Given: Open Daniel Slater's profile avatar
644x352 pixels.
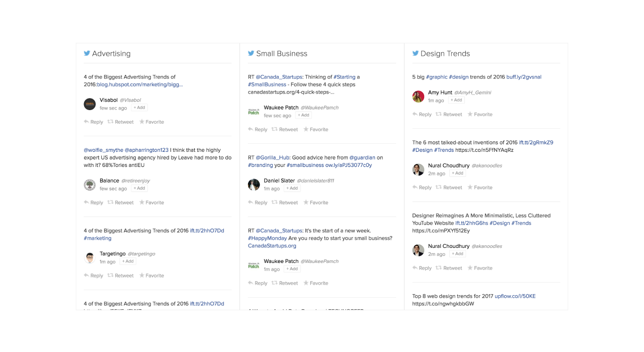Looking at the screenshot, I should point(254,185).
